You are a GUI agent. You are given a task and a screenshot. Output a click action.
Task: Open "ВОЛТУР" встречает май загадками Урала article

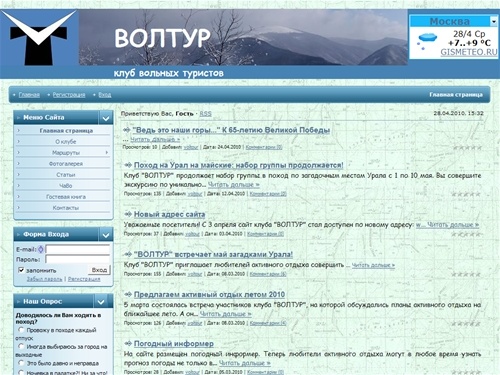point(213,254)
